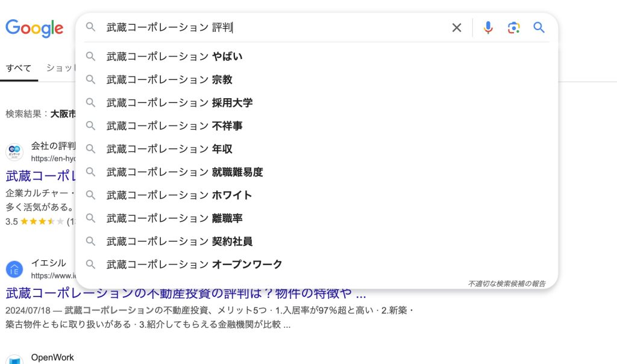Clear the search box with X icon

[x=457, y=28]
